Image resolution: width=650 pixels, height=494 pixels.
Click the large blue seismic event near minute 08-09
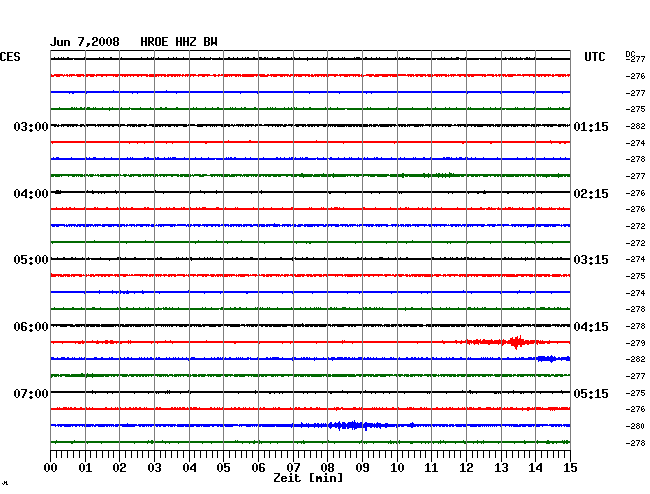[352, 425]
